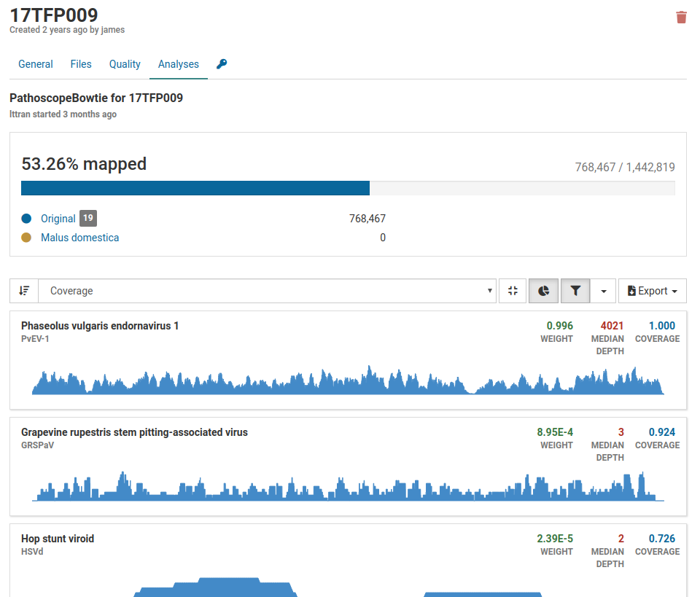Click the blue Original legend dot
The height and width of the screenshot is (597, 700).
(x=27, y=219)
